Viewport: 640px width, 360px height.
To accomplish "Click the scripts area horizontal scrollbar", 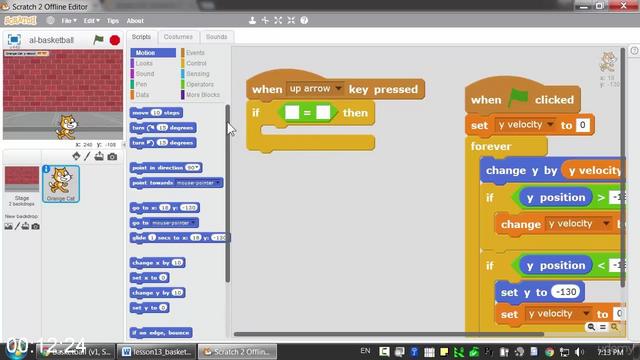I will (x=388, y=334).
